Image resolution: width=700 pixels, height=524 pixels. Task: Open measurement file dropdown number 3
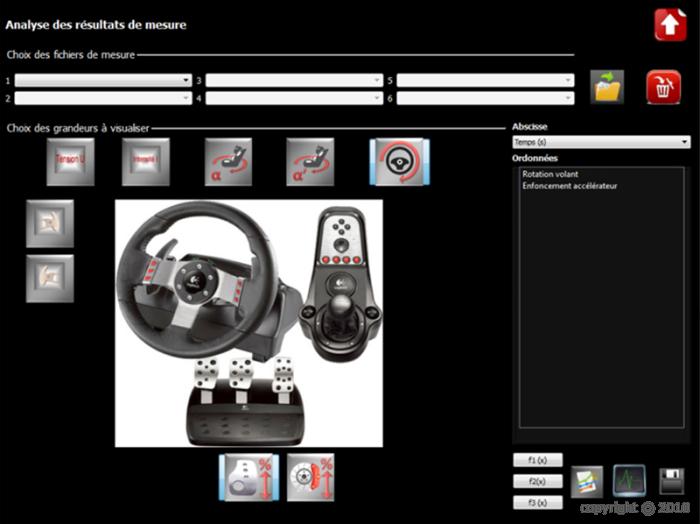[x=294, y=80]
